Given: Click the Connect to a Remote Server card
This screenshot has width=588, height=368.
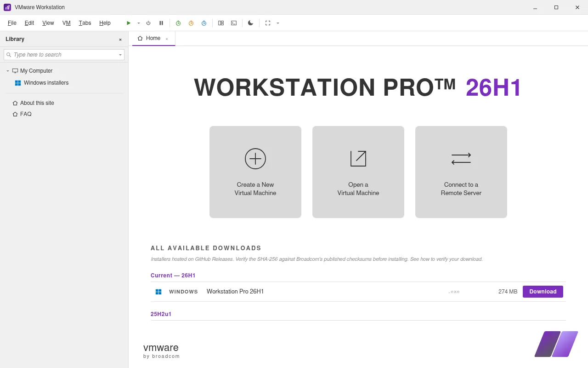Looking at the screenshot, I should [x=461, y=172].
